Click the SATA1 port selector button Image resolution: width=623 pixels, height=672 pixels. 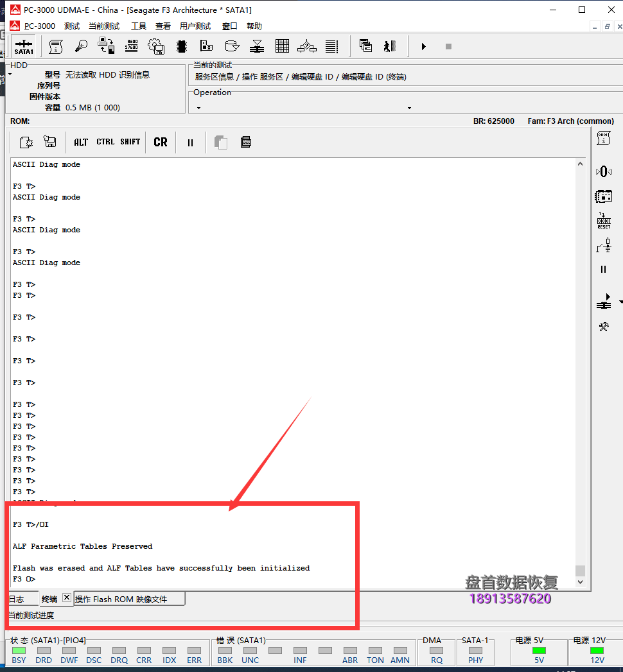tap(24, 46)
